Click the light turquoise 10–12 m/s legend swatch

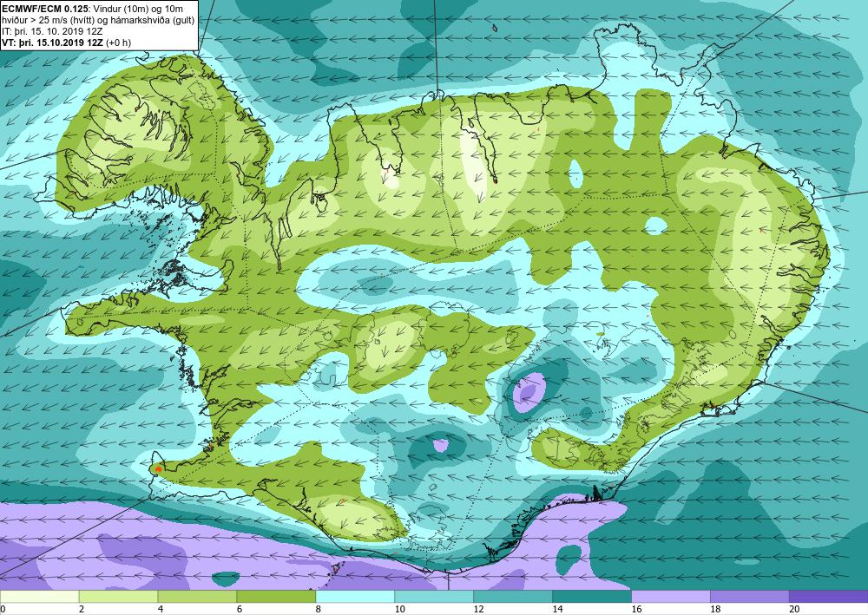pos(434,597)
